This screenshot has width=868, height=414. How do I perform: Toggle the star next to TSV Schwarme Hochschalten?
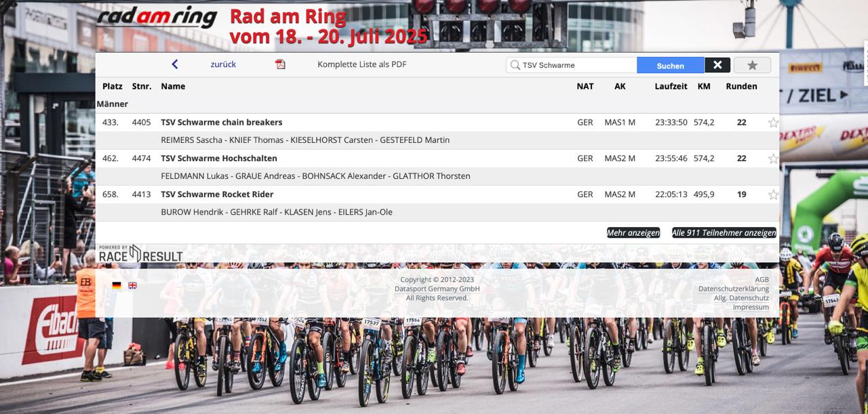(x=773, y=158)
